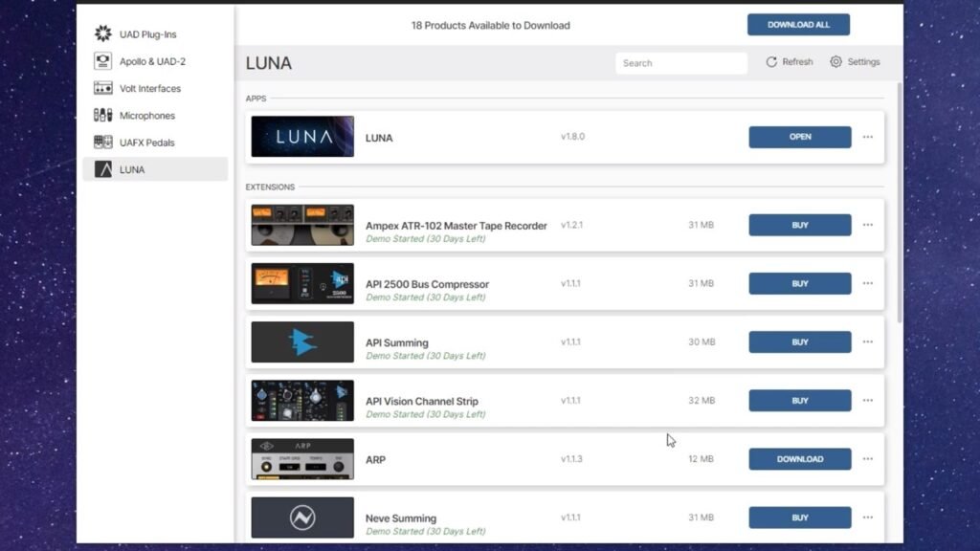This screenshot has height=551, width=980.
Task: Open the UAFX Pedals icon
Action: (103, 142)
